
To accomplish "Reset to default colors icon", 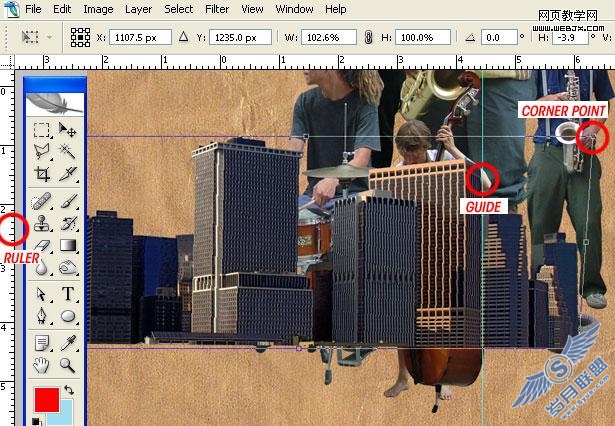I will (36, 422).
